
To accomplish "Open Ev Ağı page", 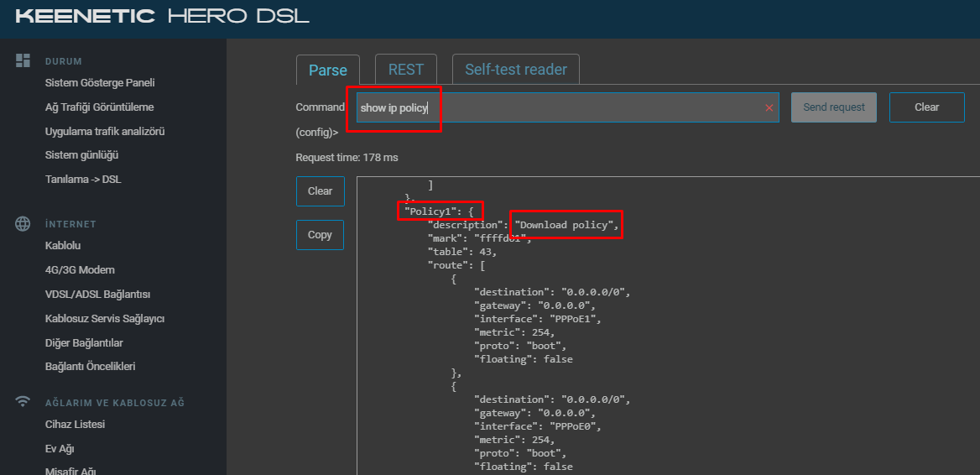I will [x=60, y=449].
